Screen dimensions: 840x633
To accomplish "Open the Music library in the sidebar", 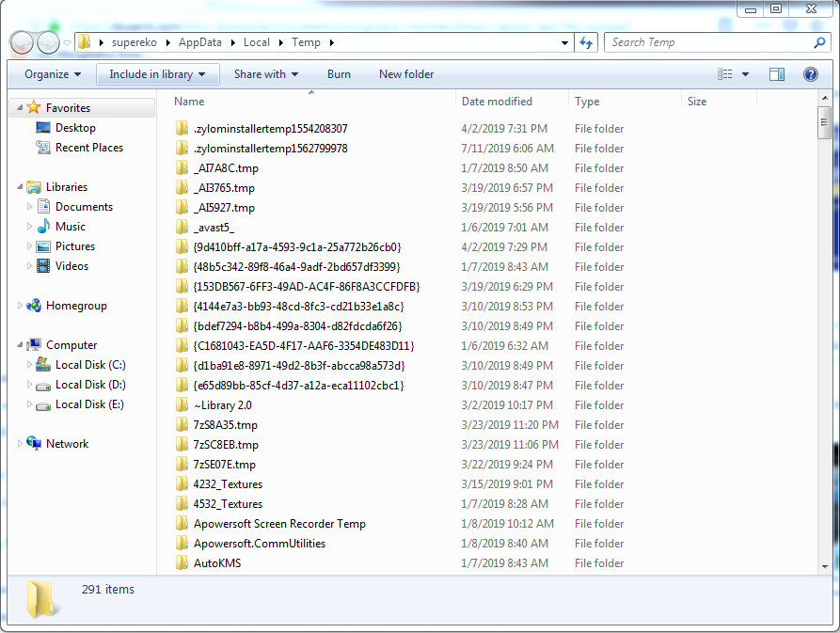I will pos(70,226).
